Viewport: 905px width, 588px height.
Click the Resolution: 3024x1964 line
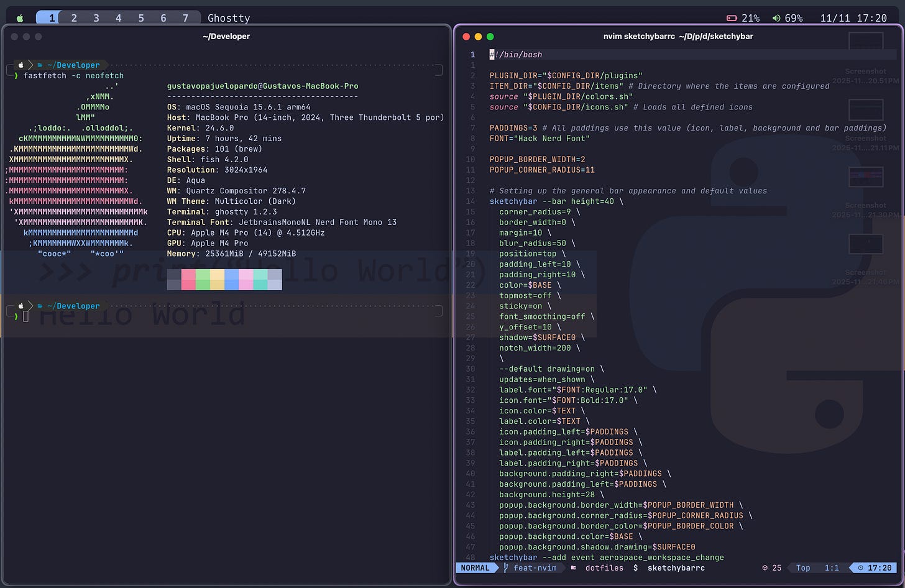pyautogui.click(x=217, y=170)
